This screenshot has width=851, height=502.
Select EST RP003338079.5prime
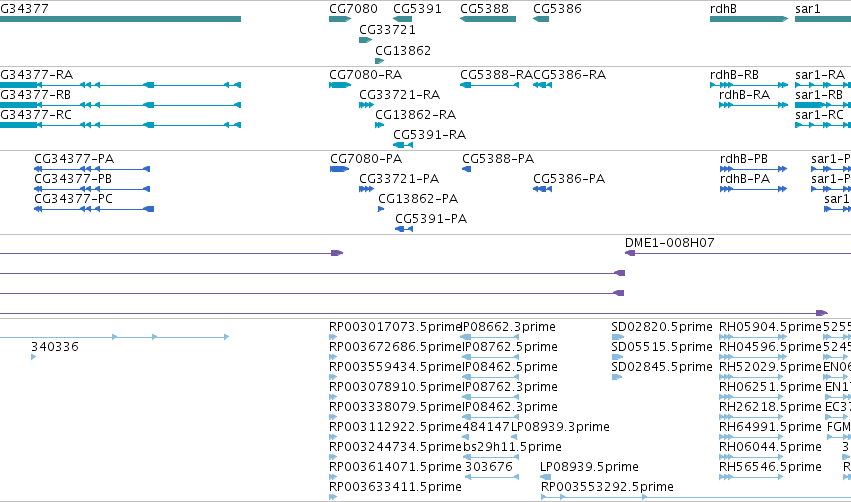point(333,418)
